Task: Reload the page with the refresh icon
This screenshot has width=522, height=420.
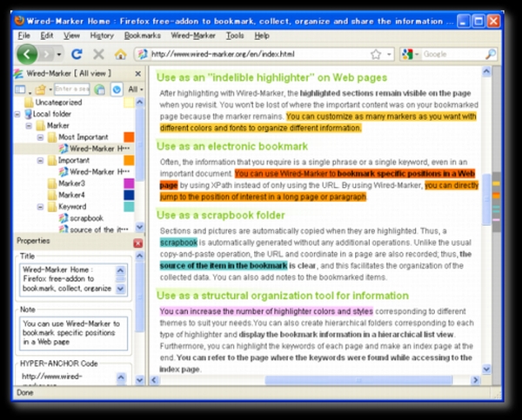Action: pyautogui.click(x=77, y=54)
